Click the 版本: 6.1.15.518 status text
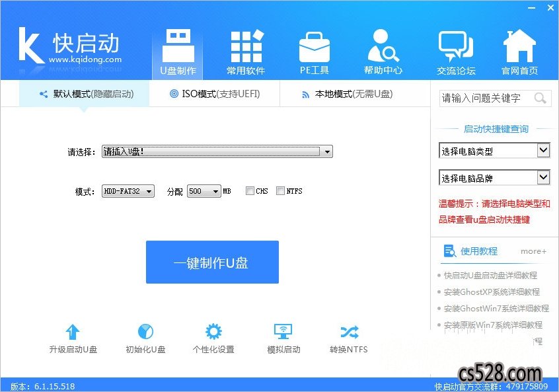The width and height of the screenshot is (559, 392). coord(43,386)
